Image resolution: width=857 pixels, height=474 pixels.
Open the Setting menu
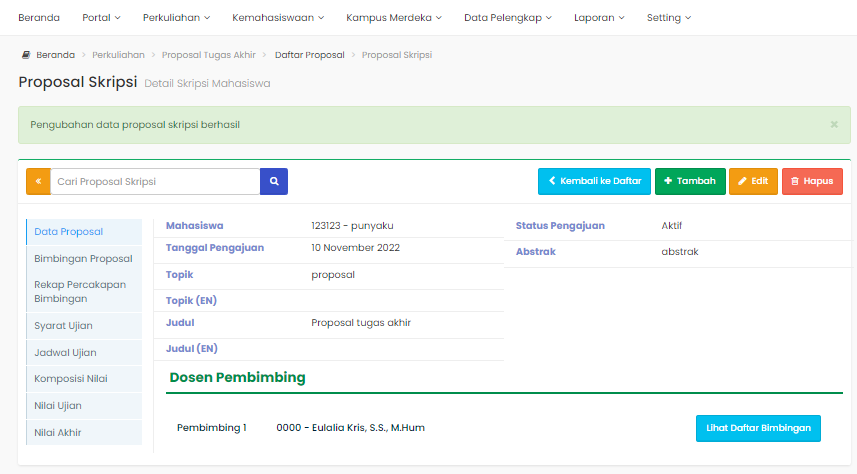[668, 18]
